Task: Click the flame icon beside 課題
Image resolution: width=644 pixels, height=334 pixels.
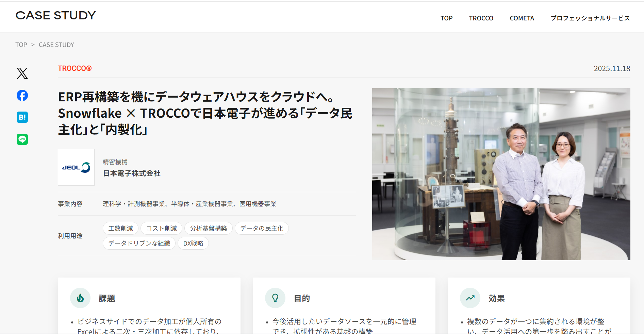Action: click(x=80, y=298)
